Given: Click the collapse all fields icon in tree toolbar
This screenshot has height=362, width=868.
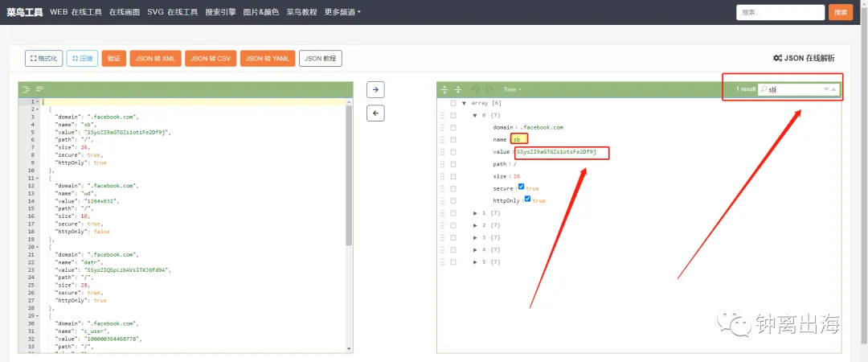Looking at the screenshot, I should tap(458, 89).
